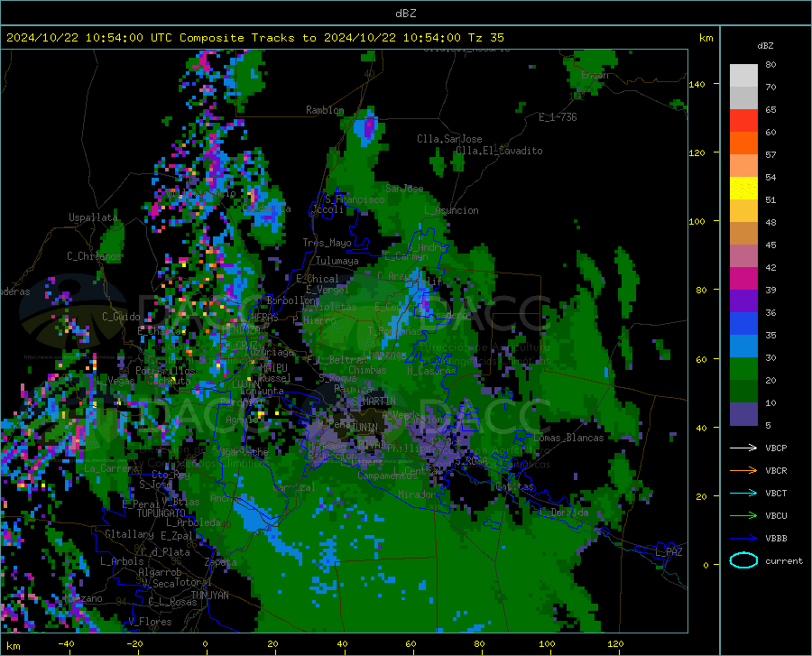This screenshot has width=812, height=656.
Task: Click the Mirador place label
Action: click(418, 494)
